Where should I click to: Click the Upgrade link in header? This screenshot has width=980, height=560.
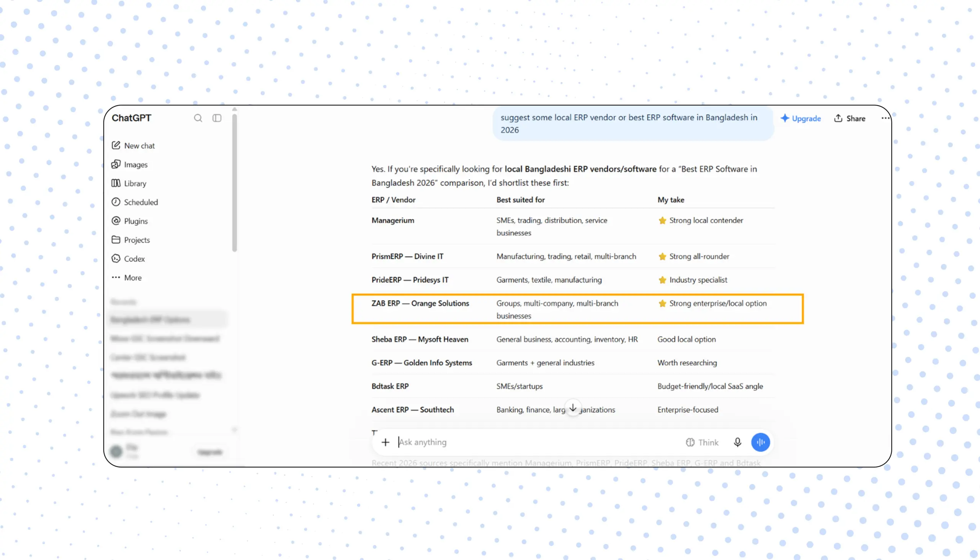pyautogui.click(x=800, y=119)
